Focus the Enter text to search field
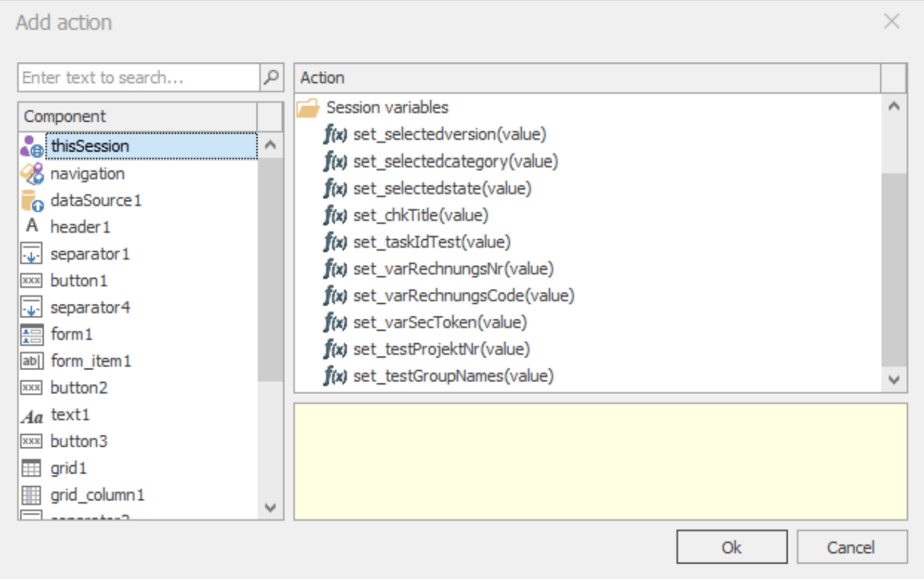Viewport: 924px width, 579px height. coord(139,77)
